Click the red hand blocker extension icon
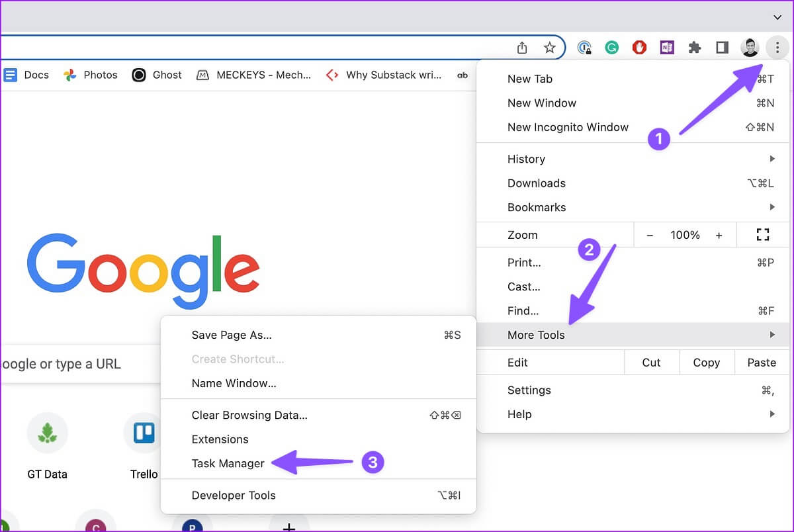Viewport: 794px width, 532px height. click(639, 48)
